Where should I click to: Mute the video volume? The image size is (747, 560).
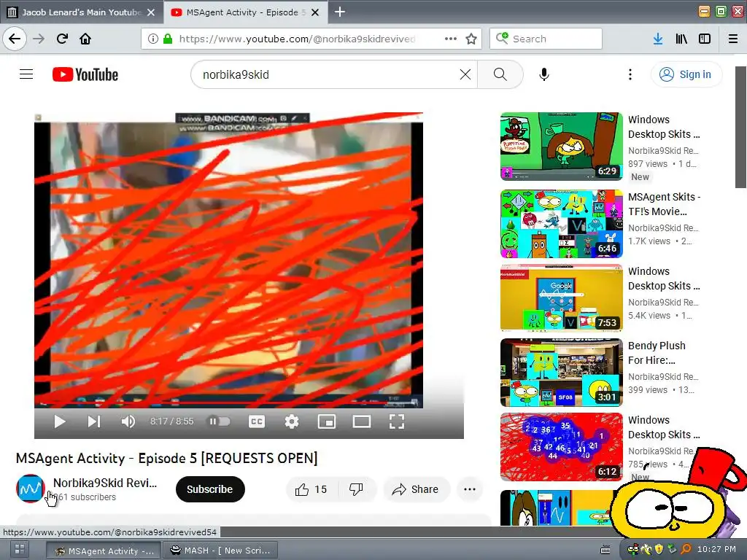tap(128, 421)
